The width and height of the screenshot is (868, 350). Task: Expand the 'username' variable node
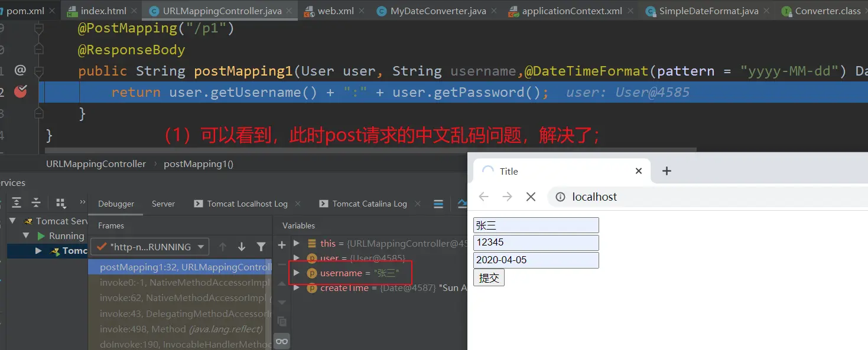coord(297,273)
